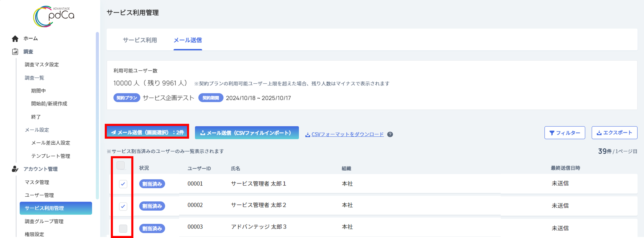Click user ID 00003 cell

(195, 227)
